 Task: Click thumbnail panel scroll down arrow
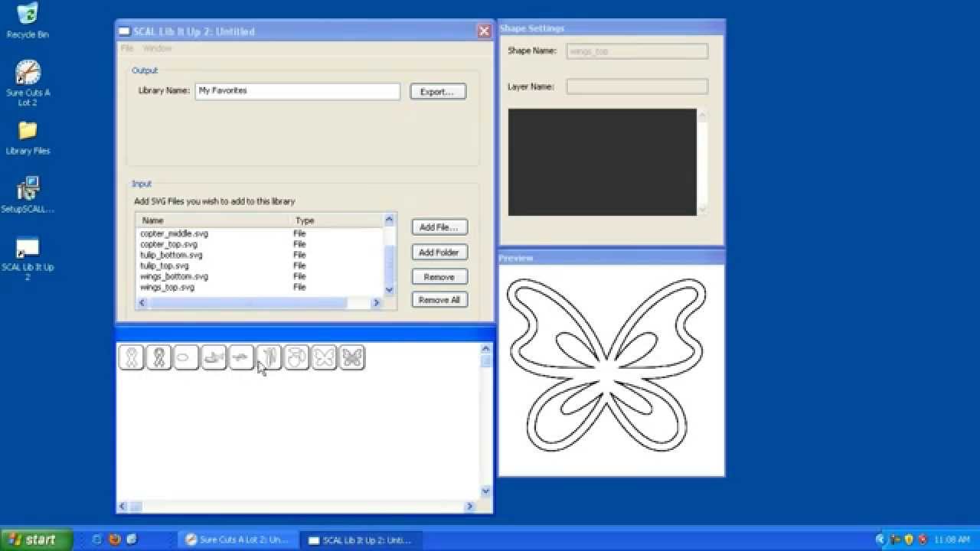point(485,492)
